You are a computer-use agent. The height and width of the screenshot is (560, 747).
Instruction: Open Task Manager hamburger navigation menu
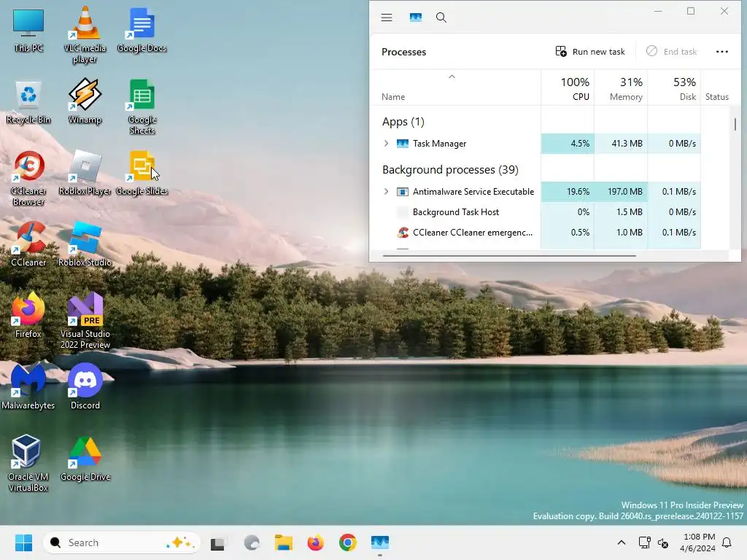coord(387,17)
